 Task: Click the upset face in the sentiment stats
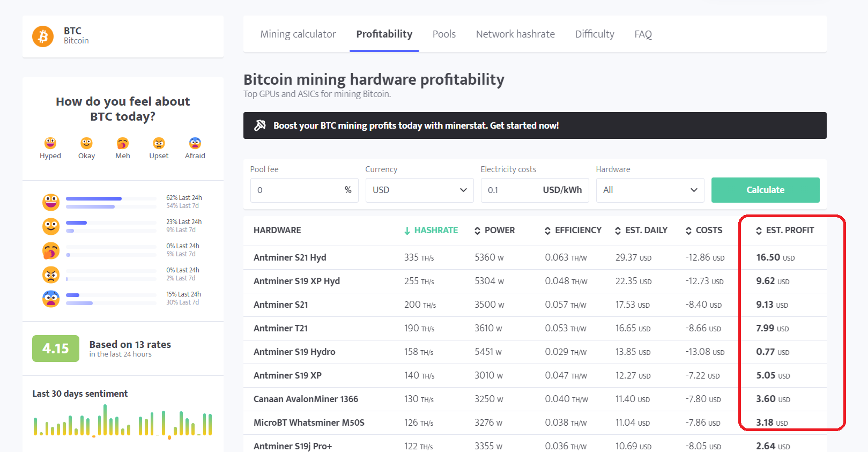pos(51,275)
